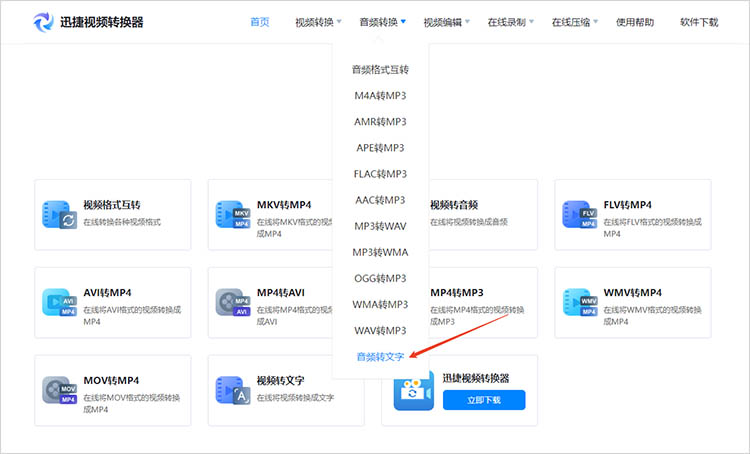
Task: Click the AVI转MP4 card icon
Action: 59,302
